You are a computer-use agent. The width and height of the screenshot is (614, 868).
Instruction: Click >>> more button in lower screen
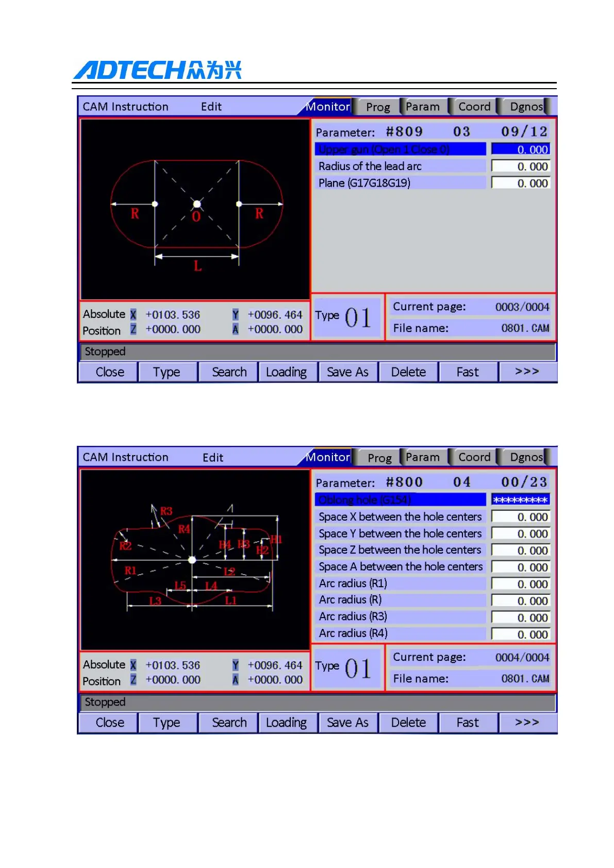point(527,723)
